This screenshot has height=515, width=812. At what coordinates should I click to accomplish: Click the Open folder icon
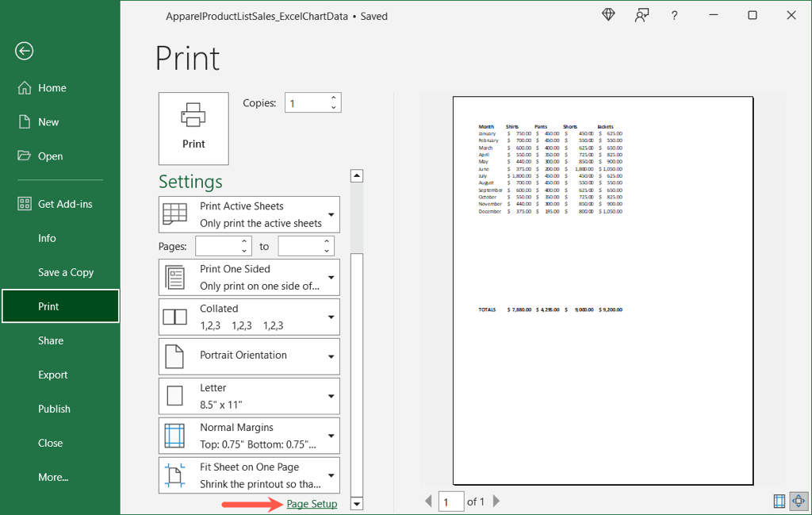pos(24,156)
